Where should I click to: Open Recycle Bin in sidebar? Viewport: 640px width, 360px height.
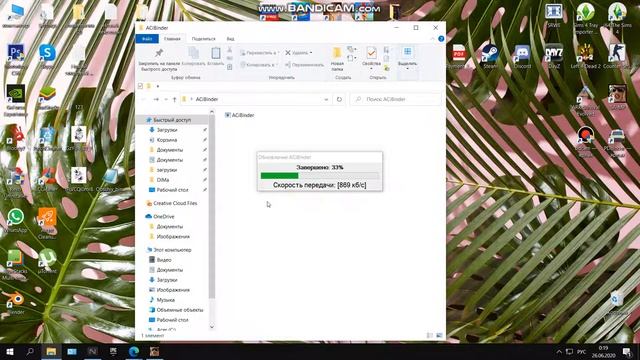(167, 140)
